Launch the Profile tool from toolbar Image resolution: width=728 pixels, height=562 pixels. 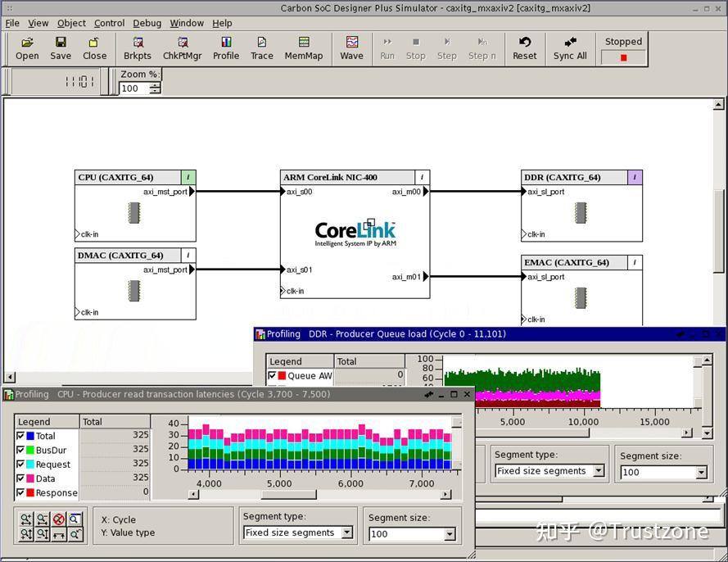point(226,48)
